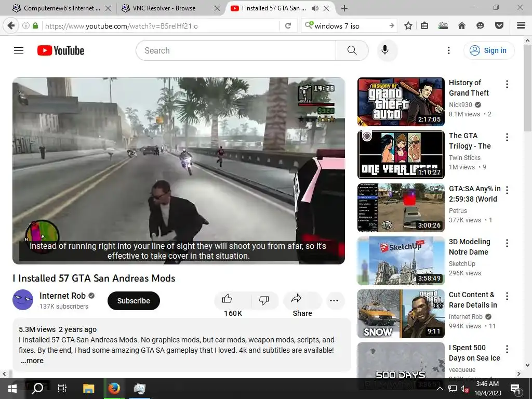The image size is (532, 399).
Task: Open History of Grand Theft video thumbnail
Action: [x=401, y=102]
